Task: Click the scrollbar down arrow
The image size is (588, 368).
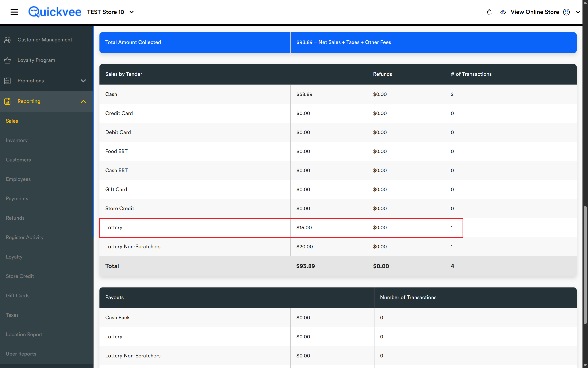Action: coord(585,365)
